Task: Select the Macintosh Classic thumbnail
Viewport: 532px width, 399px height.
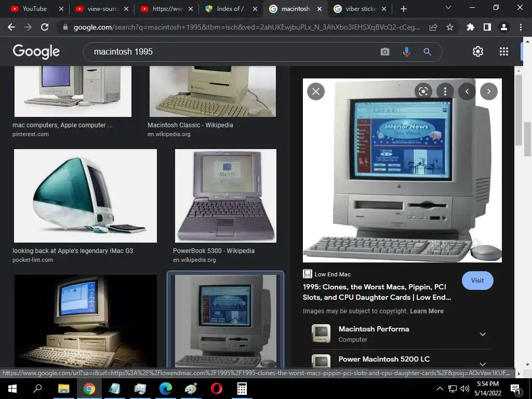Action: (x=212, y=91)
